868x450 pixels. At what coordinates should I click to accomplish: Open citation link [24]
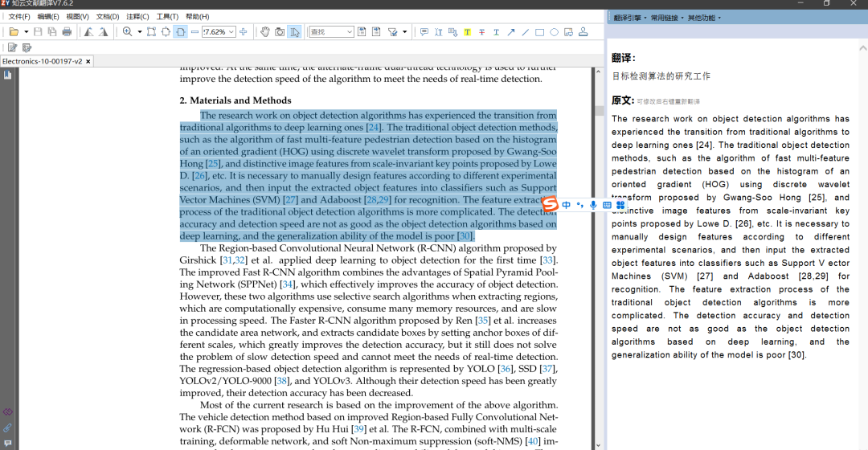pyautogui.click(x=373, y=127)
